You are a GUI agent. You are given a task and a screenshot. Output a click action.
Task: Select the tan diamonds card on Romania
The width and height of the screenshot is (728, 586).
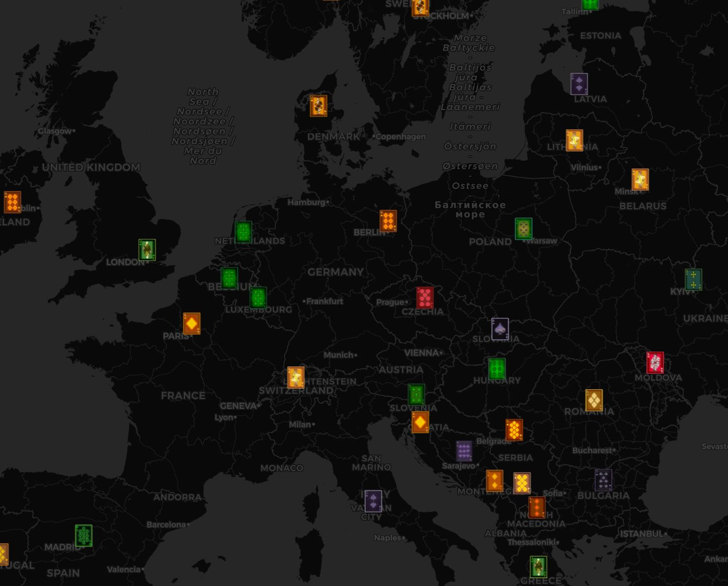point(594,400)
